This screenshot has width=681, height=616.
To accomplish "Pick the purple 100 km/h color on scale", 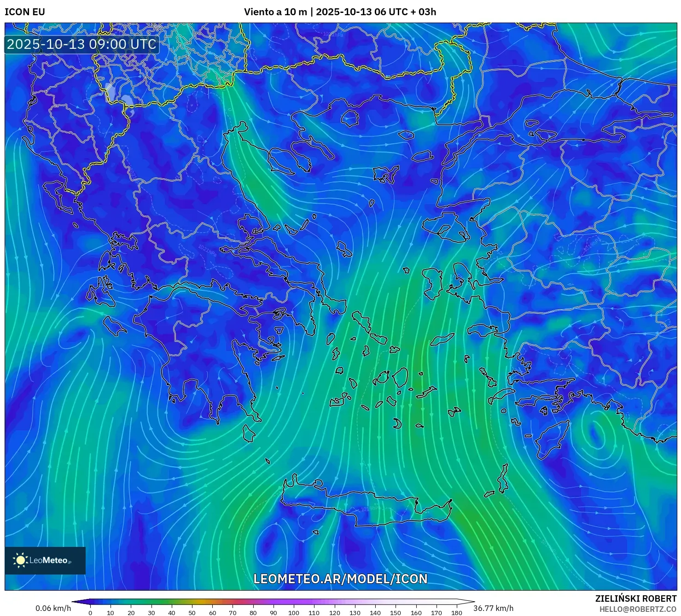I will tap(294, 602).
